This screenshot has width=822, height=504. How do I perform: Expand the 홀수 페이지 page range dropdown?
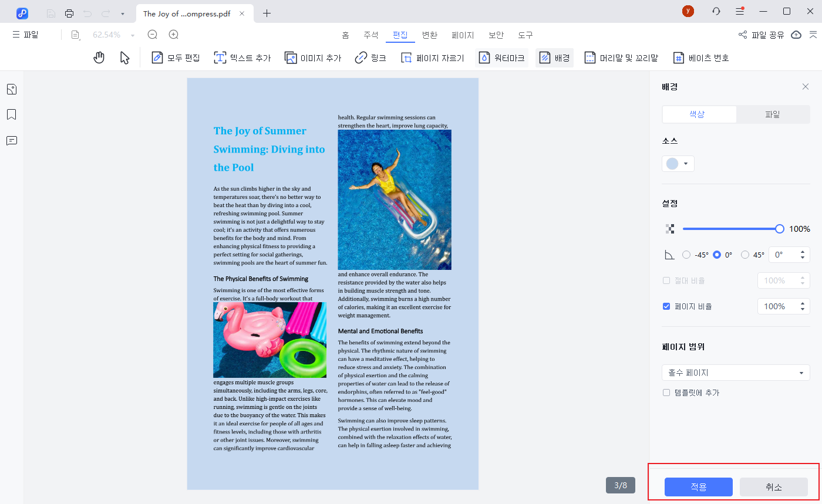[x=801, y=373]
